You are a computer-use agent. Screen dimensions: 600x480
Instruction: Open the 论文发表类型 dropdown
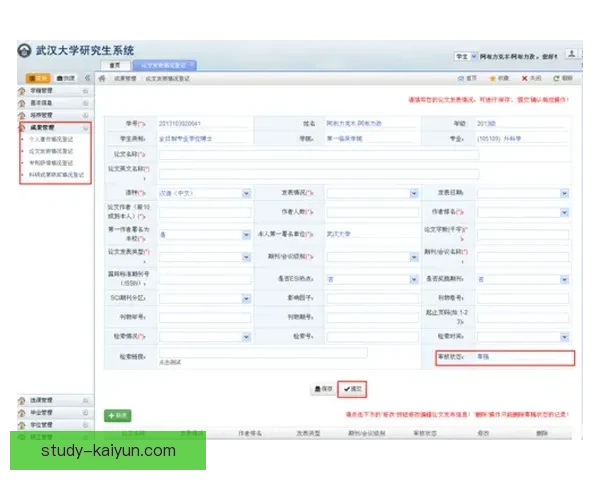click(x=246, y=257)
